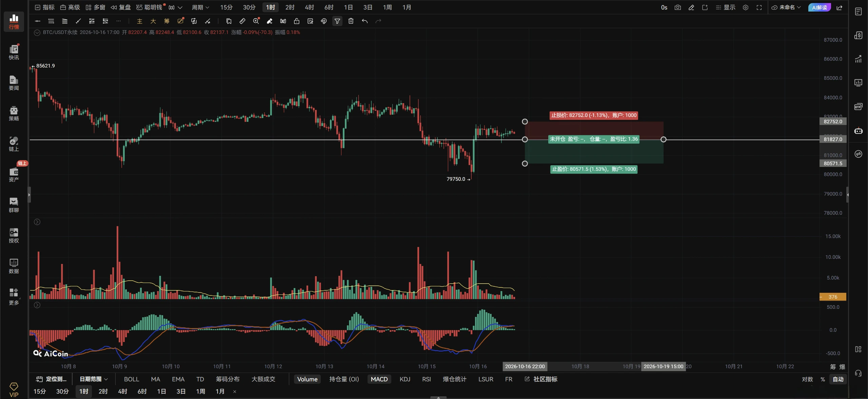Select the eraser tool in drawing toolbar
Screen dimensions: 868x399
click(270, 21)
